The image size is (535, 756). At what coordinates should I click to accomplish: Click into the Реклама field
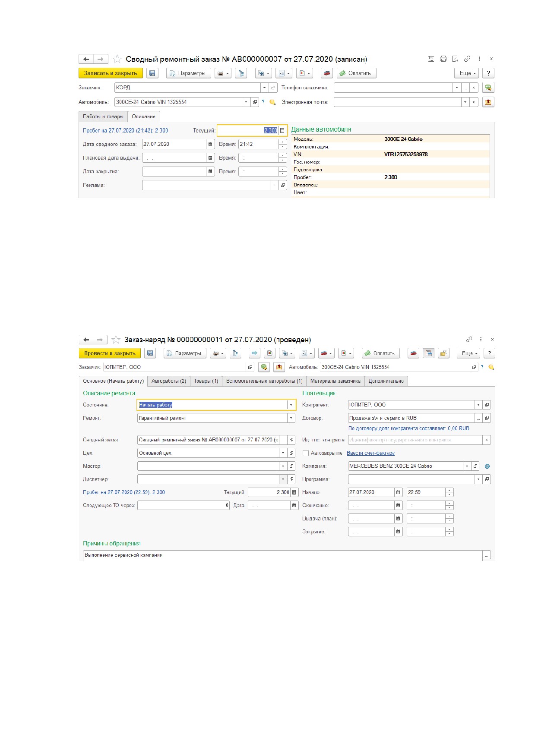[x=206, y=185]
